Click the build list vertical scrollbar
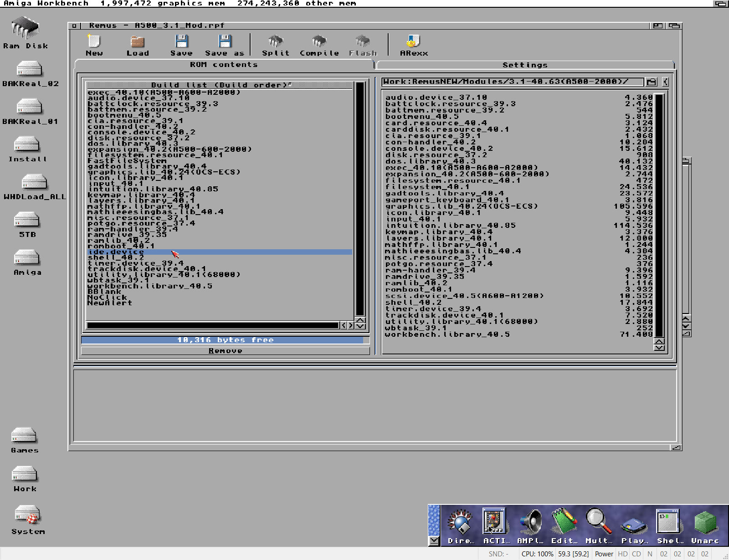This screenshot has width=729, height=560. 360,199
